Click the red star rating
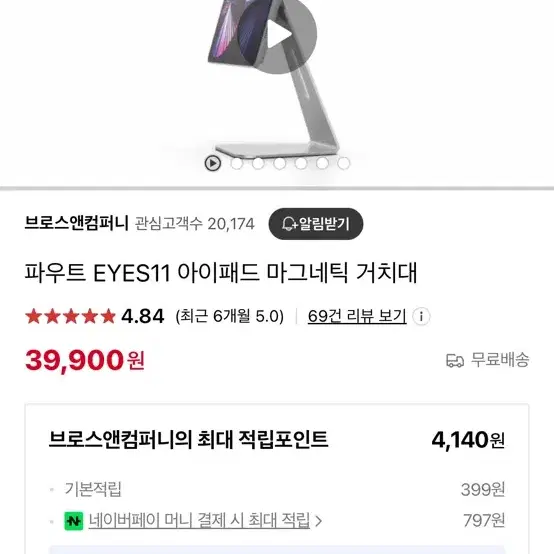The width and height of the screenshot is (554, 554). pos(70,316)
